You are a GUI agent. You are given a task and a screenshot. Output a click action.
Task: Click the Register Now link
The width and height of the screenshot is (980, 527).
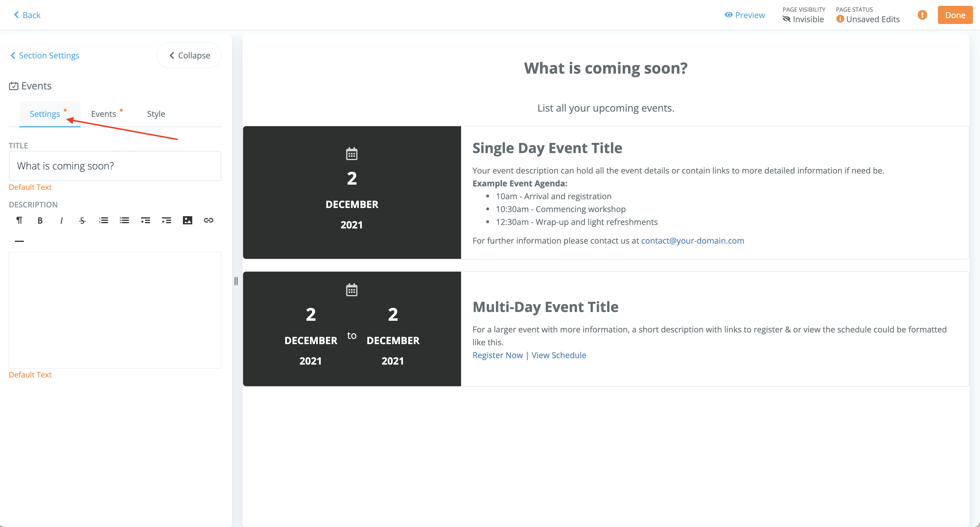click(x=498, y=355)
